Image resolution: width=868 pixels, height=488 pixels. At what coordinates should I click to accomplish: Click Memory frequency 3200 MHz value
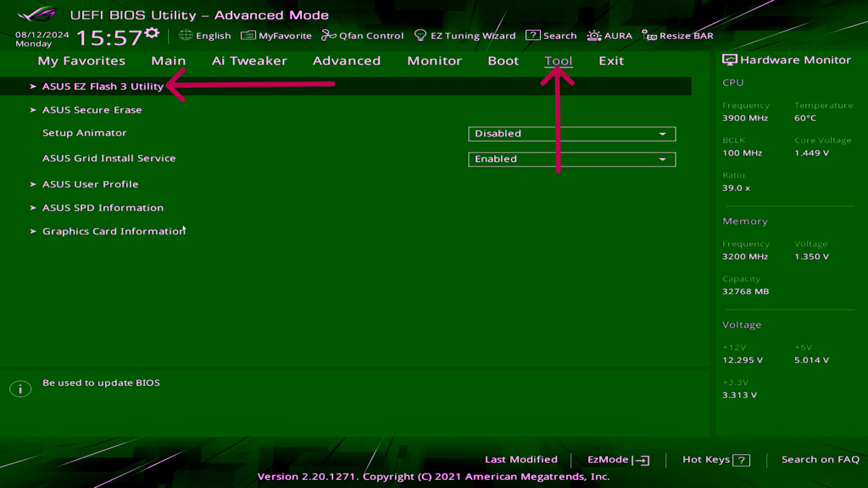click(x=745, y=257)
